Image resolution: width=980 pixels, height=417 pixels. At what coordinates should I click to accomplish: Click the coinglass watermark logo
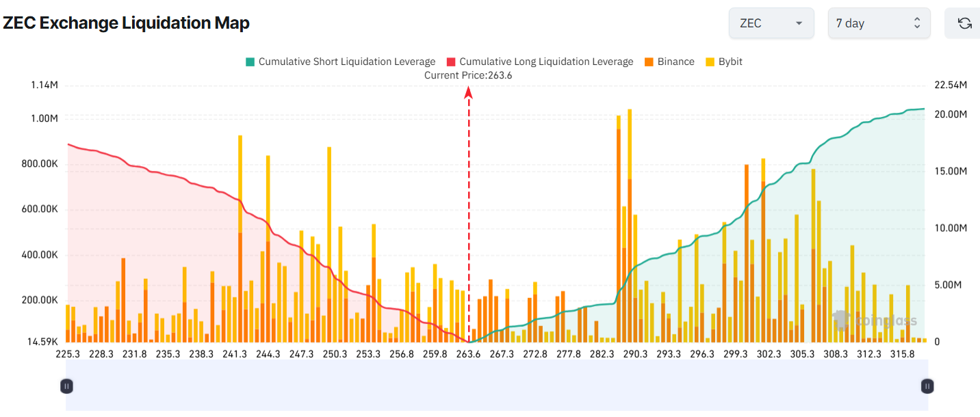[x=875, y=321]
